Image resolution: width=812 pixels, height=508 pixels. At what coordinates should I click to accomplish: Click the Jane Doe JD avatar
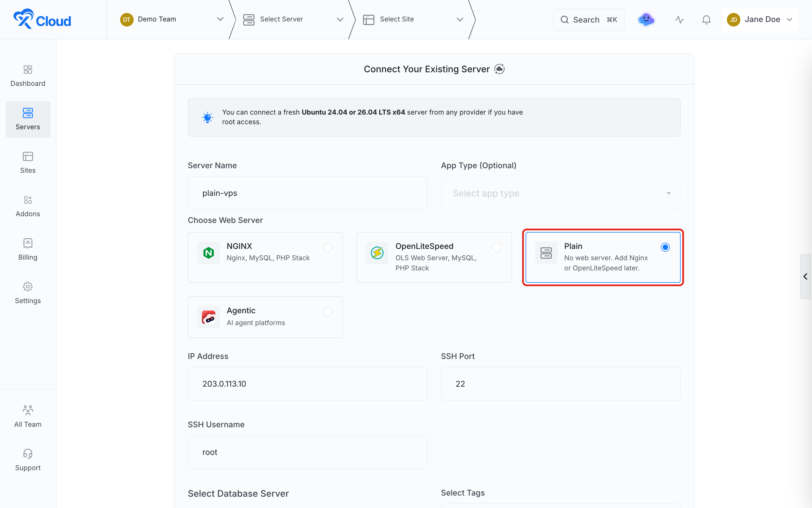(734, 19)
